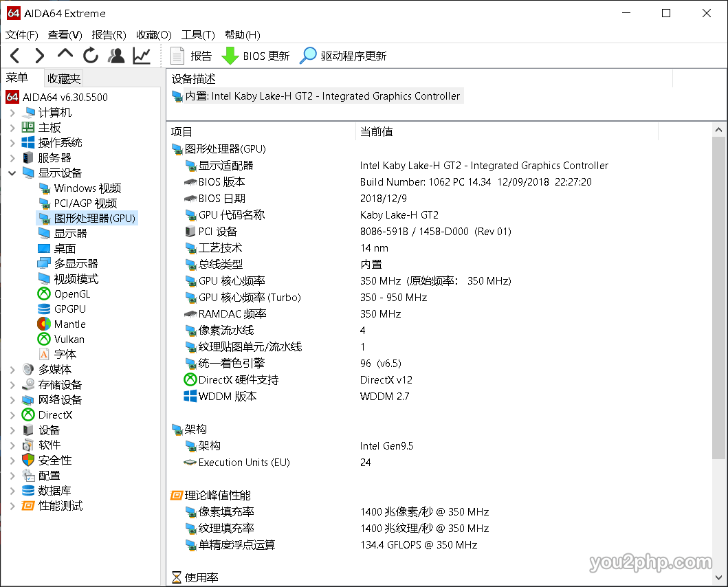Select the Windows 视频 tree icon
Viewport: 728px width, 587px height.
point(44,188)
